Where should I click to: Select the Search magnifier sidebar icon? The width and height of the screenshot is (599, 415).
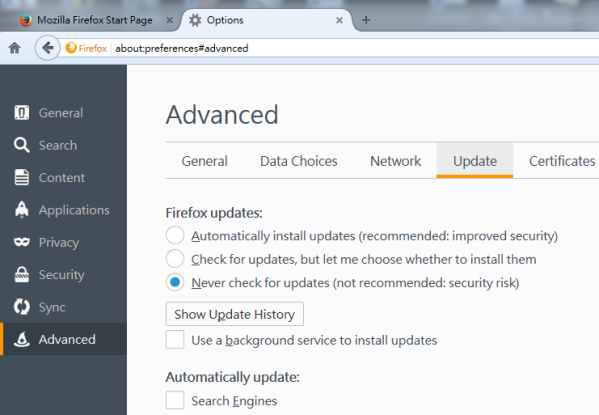point(22,145)
